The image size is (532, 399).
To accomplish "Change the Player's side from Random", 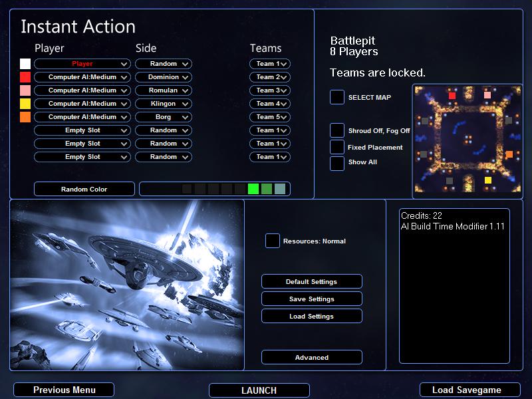I will 164,64.
